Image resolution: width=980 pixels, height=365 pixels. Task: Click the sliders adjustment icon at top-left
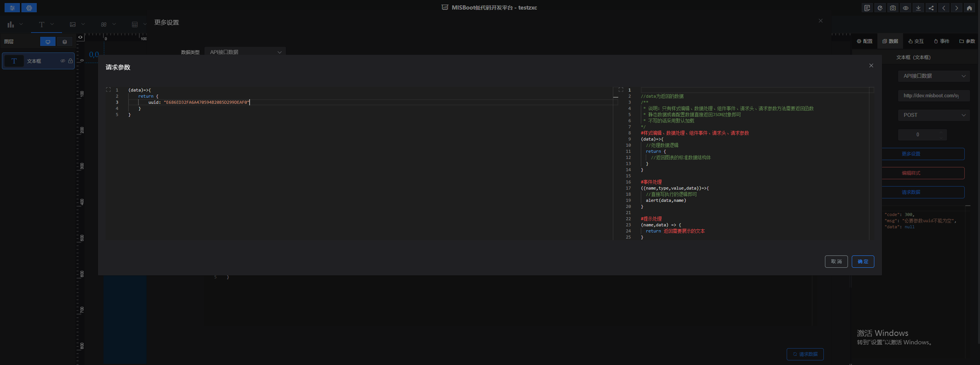tap(12, 8)
